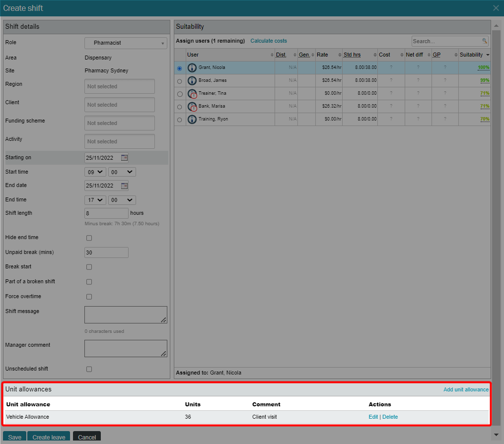This screenshot has height=444, width=504.
Task: Open the Start time minutes dropdown
Action: pyautogui.click(x=122, y=172)
